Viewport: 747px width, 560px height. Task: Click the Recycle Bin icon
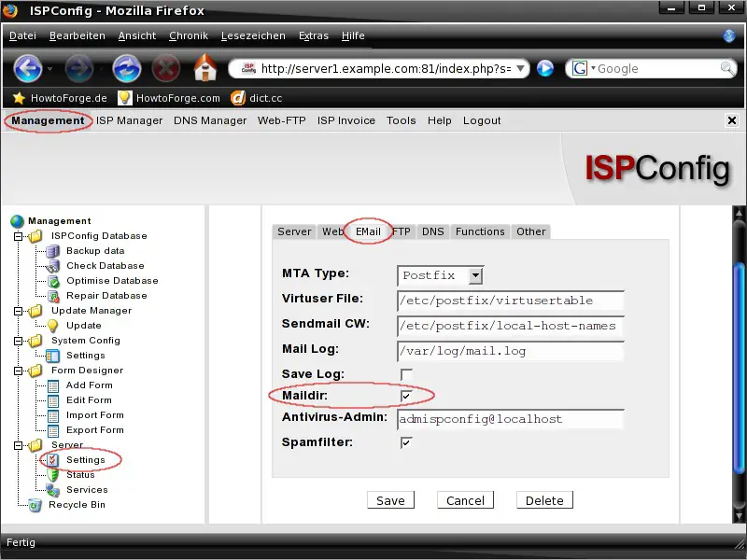point(35,505)
